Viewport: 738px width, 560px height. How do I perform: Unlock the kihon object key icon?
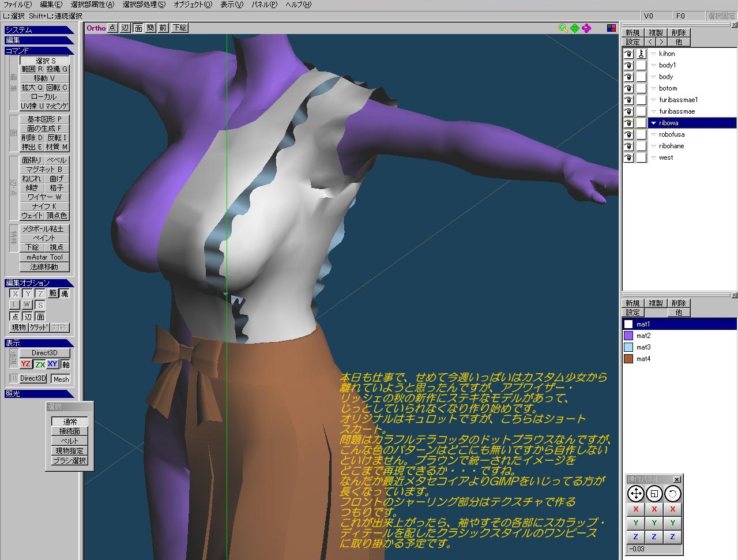pyautogui.click(x=641, y=54)
